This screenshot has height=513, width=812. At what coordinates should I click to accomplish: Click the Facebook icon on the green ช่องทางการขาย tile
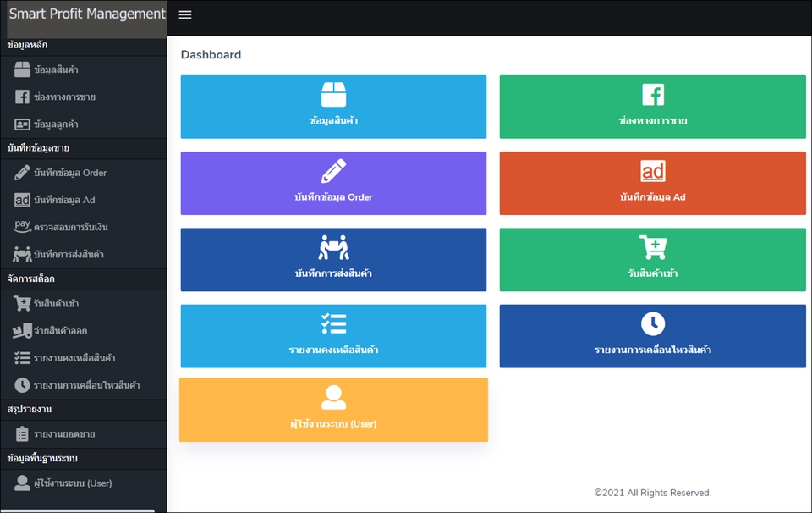tap(653, 94)
